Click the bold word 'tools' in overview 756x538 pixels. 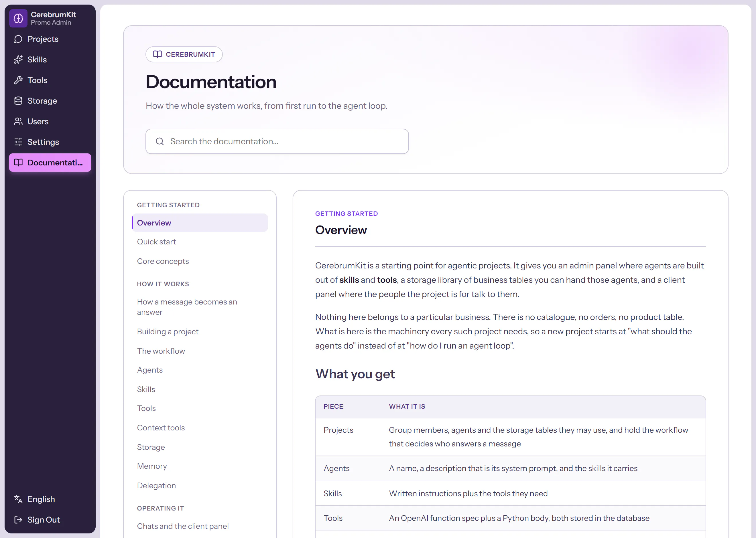coord(387,280)
